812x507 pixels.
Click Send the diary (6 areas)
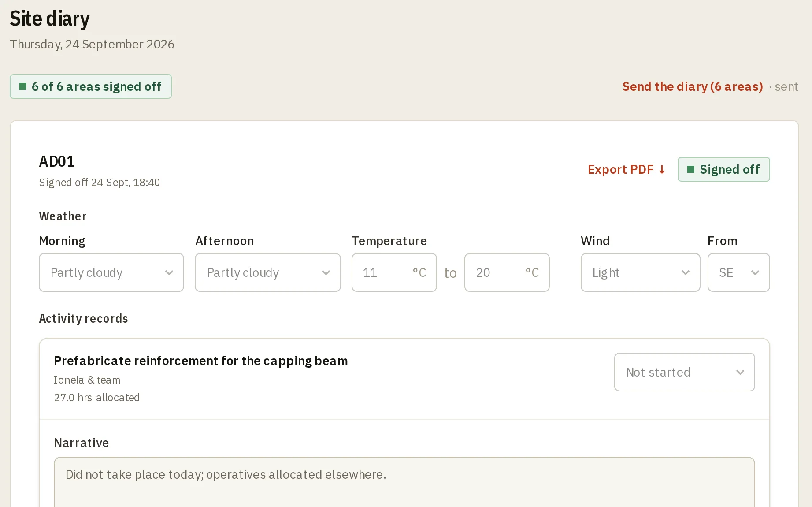click(x=693, y=86)
